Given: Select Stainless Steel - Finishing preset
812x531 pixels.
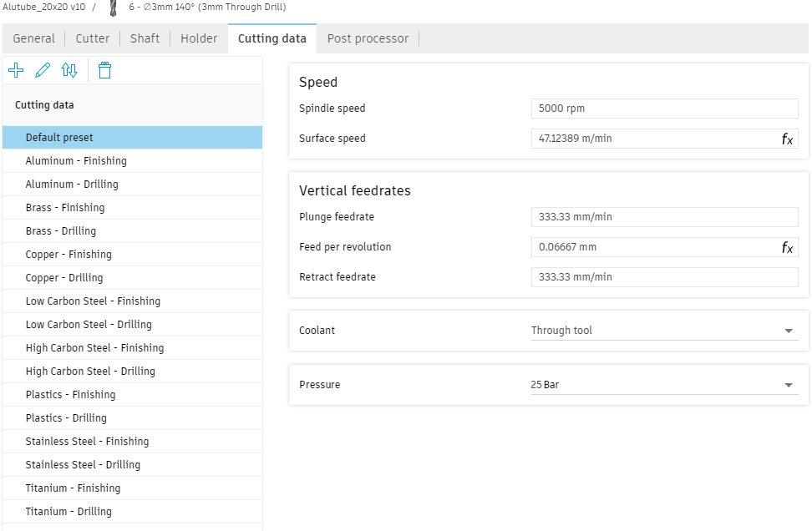Looking at the screenshot, I should coord(133,442).
